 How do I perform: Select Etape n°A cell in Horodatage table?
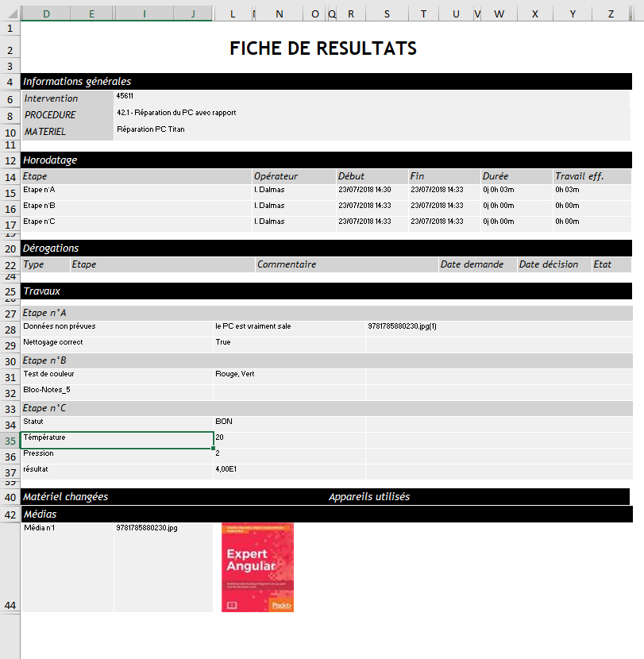[x=137, y=192]
